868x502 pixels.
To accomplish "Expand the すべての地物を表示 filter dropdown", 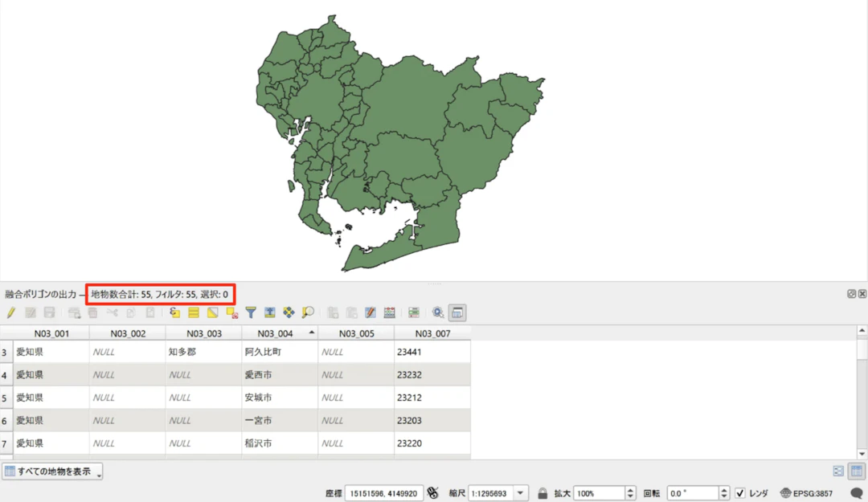I will coord(99,472).
